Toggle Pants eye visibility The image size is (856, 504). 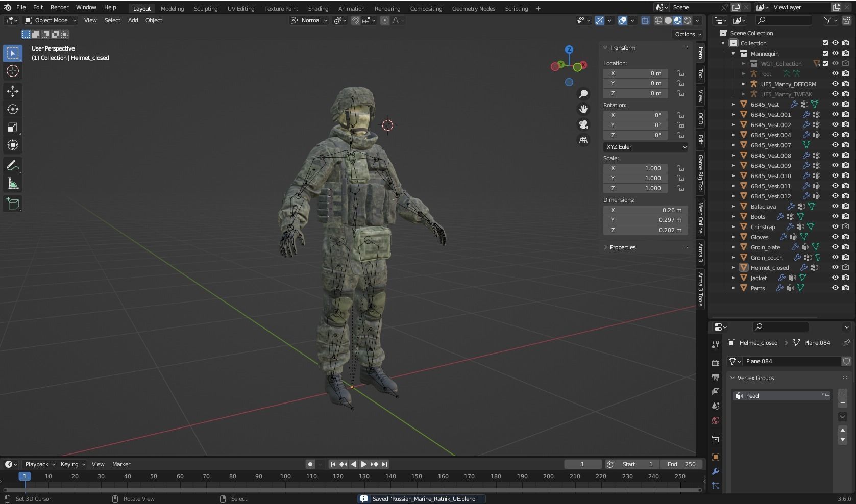(x=836, y=288)
